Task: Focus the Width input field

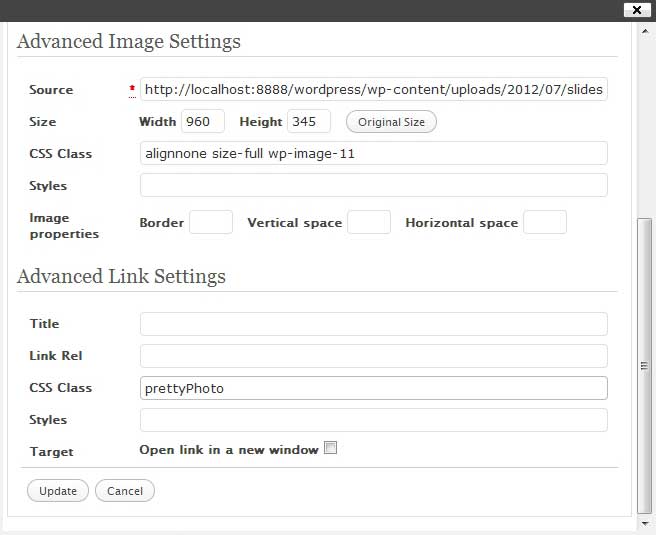Action: 203,122
